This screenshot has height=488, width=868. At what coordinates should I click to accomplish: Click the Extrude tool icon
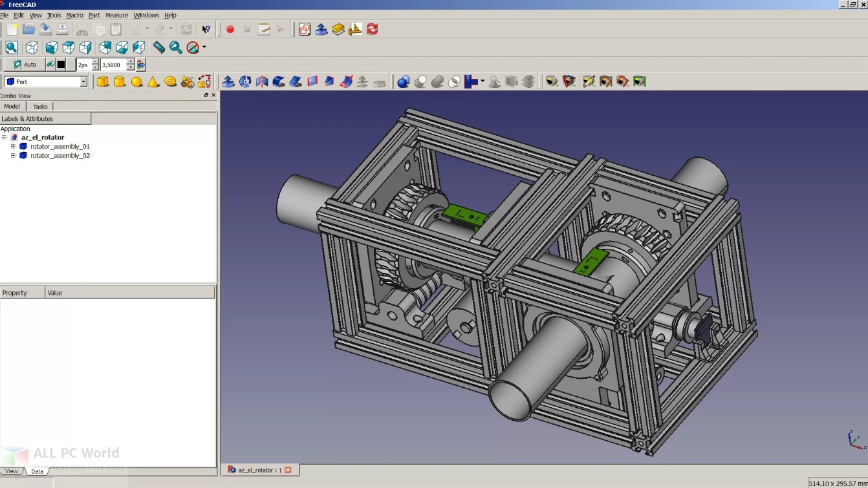click(228, 81)
